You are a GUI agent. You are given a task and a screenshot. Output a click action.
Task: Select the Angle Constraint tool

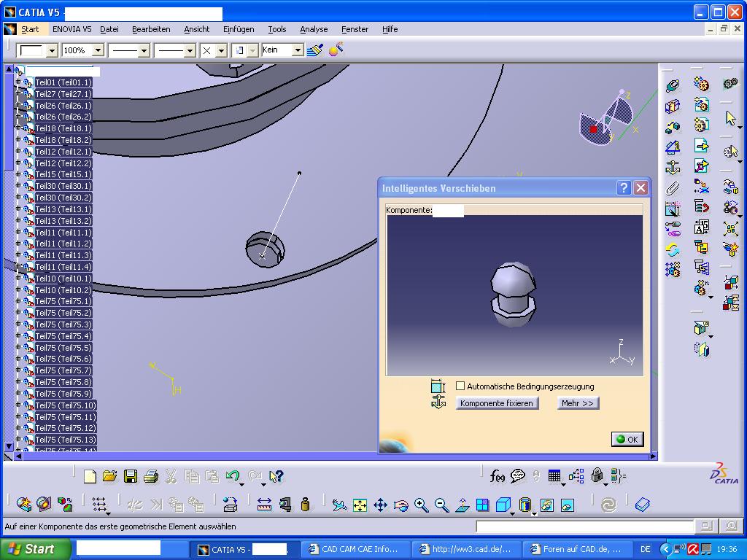673,147
